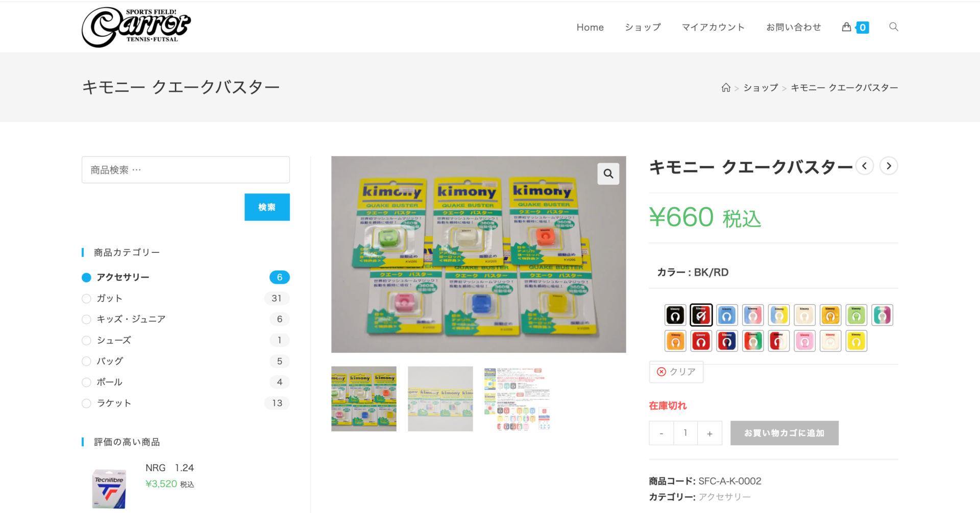Zoom the product image with magnifier
The width and height of the screenshot is (980, 513).
(608, 174)
